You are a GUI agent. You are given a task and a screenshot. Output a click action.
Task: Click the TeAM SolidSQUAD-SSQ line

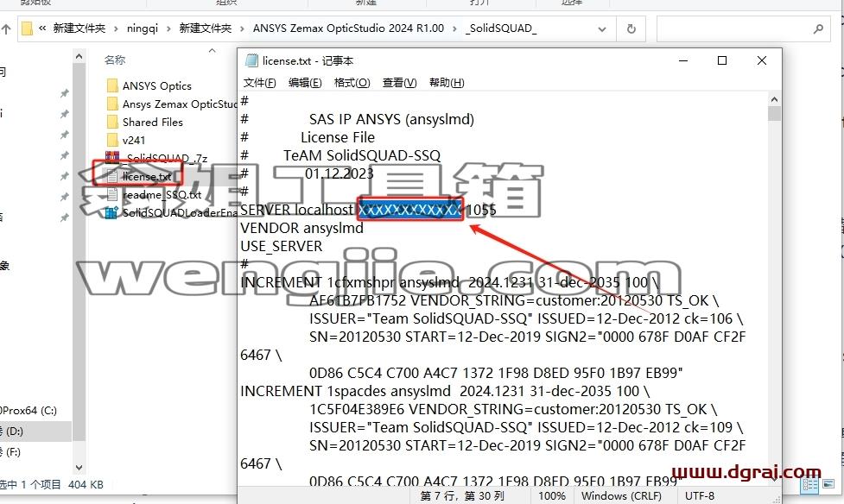(362, 155)
